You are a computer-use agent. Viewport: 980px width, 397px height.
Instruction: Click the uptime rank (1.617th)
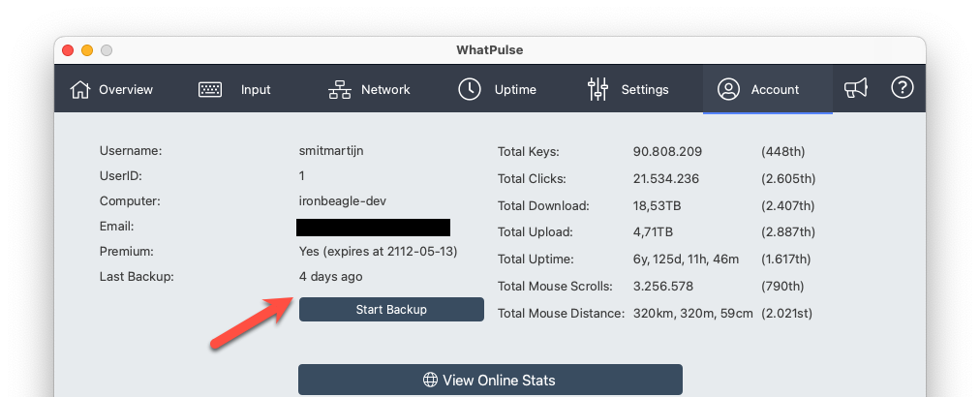pyautogui.click(x=787, y=259)
